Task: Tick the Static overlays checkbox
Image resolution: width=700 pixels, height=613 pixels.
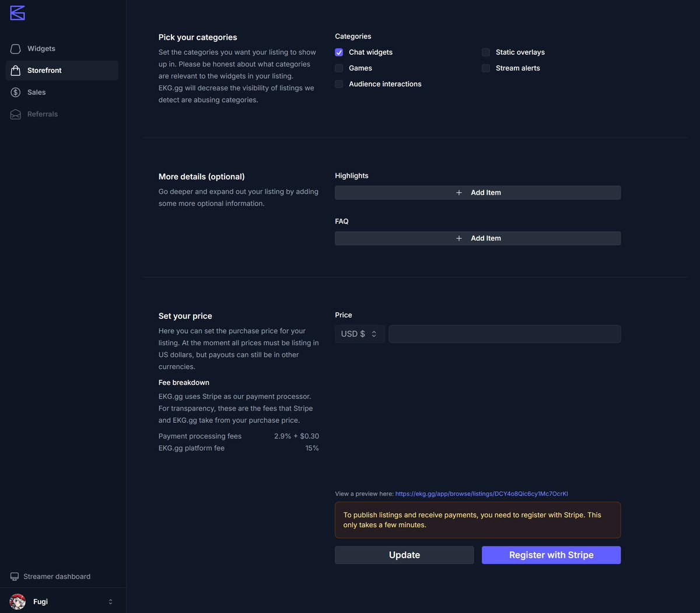Action: pyautogui.click(x=486, y=52)
